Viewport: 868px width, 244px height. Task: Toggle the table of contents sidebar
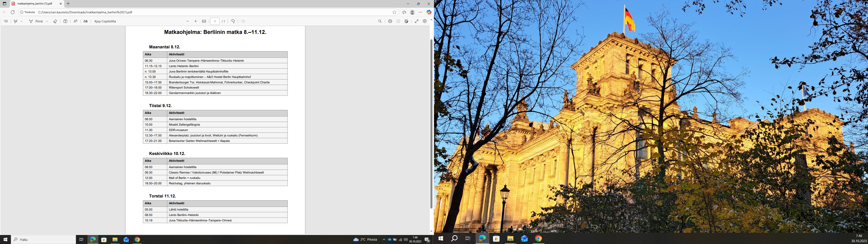6,21
